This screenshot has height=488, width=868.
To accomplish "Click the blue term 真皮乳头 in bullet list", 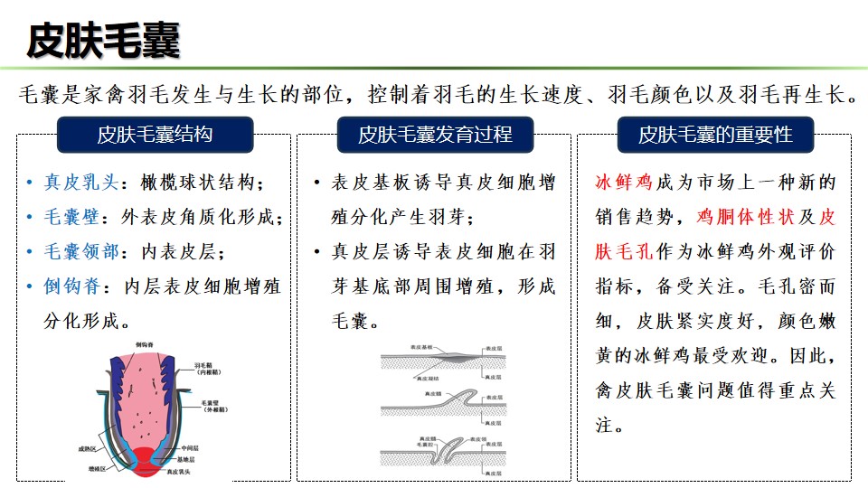I will click(x=81, y=183).
